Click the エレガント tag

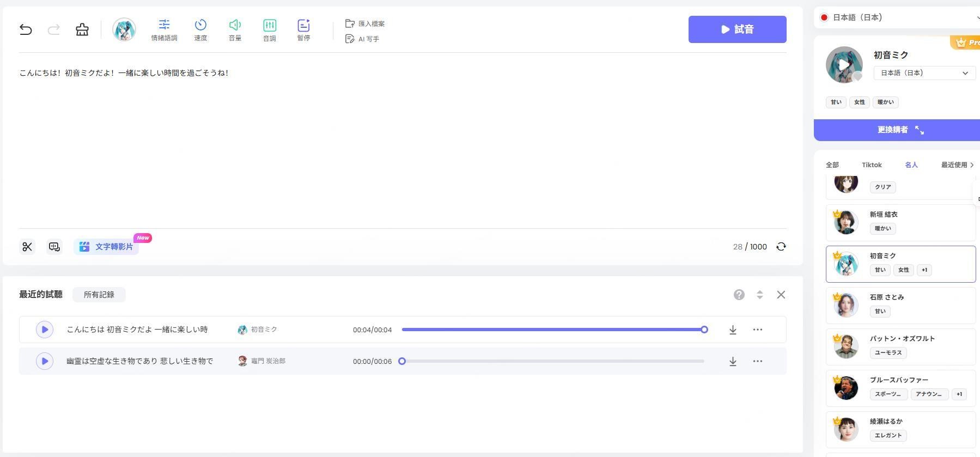tap(888, 436)
